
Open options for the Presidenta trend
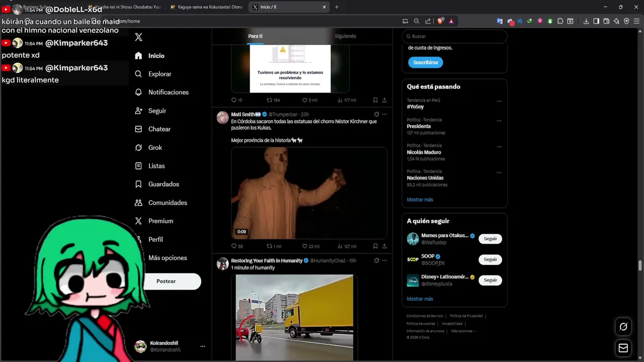coord(499,121)
